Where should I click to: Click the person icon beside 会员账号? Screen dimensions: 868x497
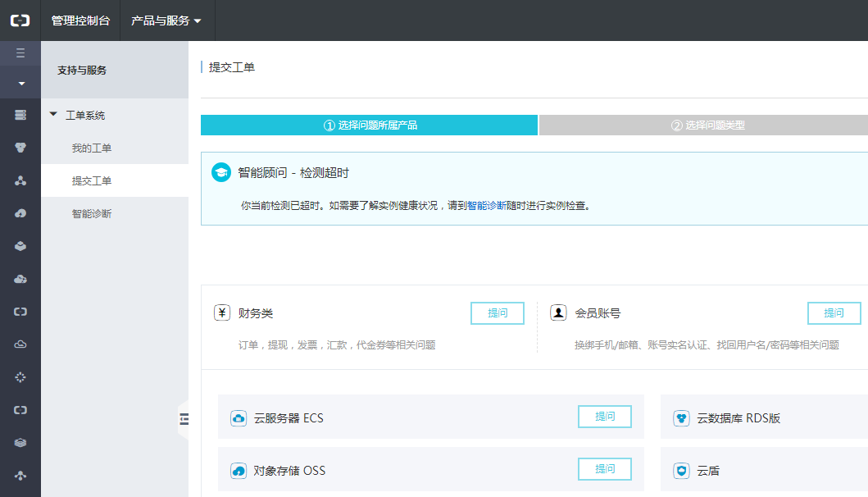coord(558,313)
